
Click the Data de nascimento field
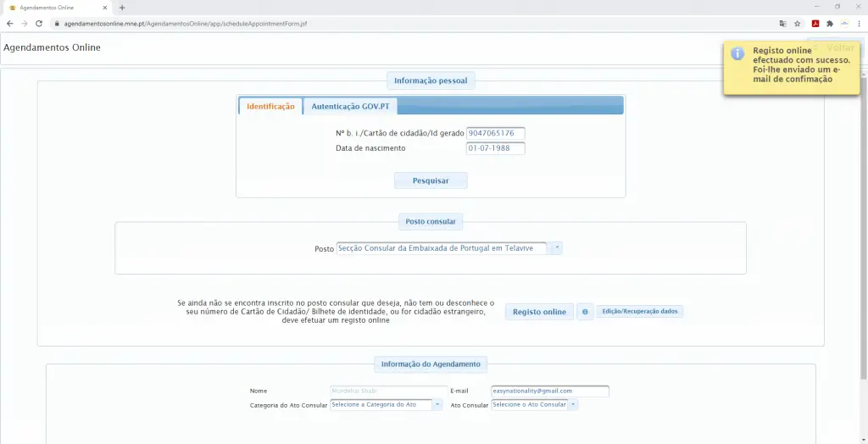tap(495, 148)
